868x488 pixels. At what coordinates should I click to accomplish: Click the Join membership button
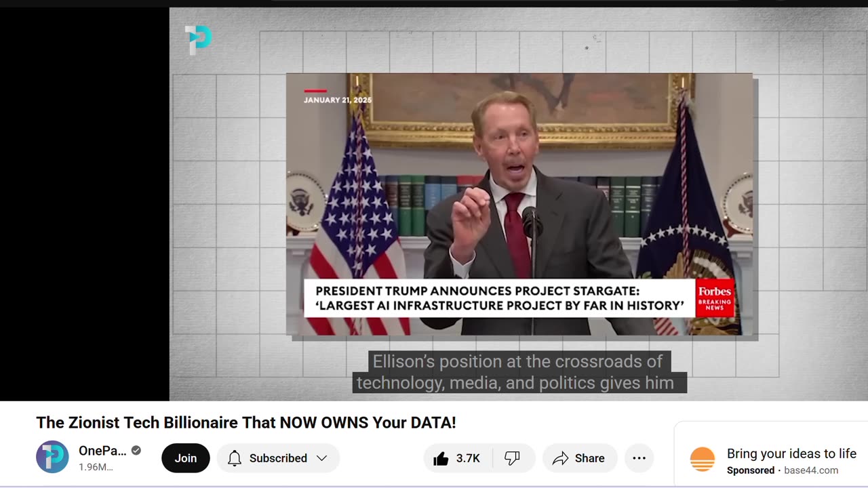186,458
